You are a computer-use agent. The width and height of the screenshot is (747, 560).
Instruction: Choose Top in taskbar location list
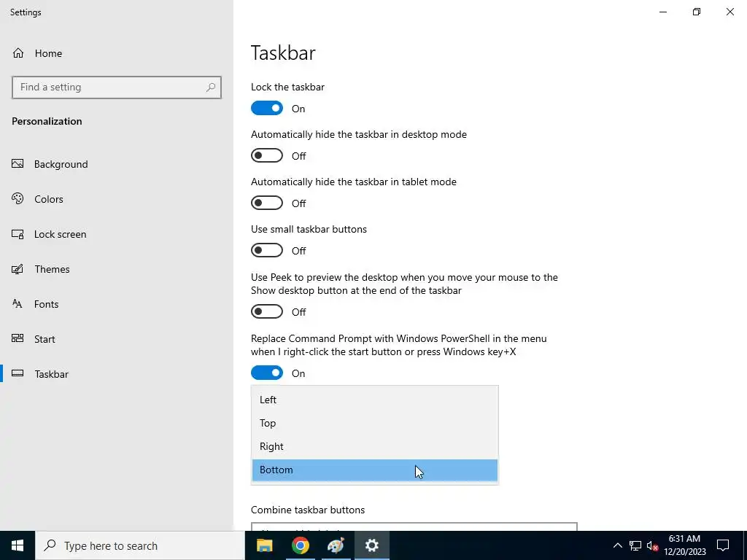(374, 423)
